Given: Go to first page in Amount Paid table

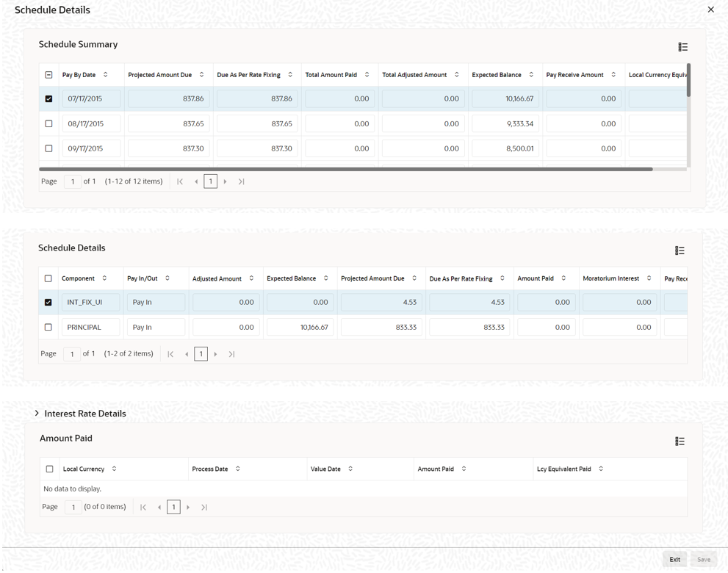Looking at the screenshot, I should [143, 507].
